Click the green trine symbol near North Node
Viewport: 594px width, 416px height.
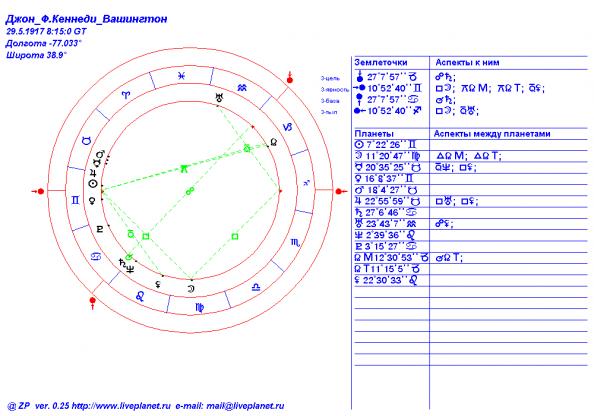pos(247,148)
